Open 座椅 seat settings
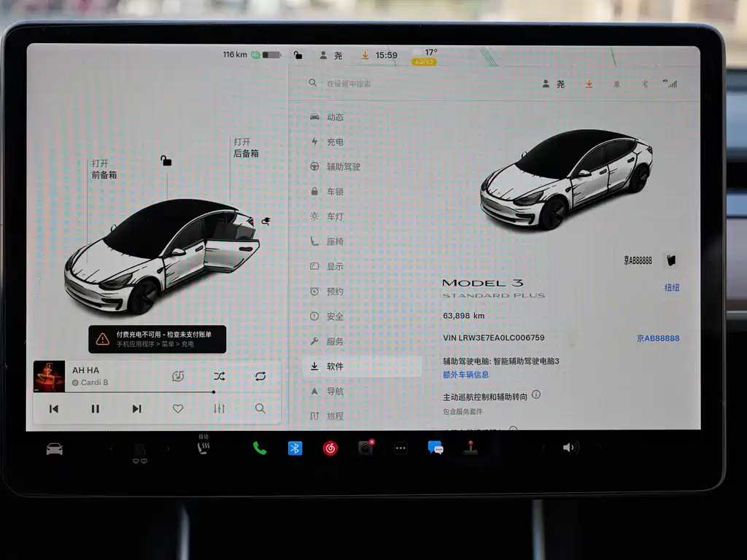The height and width of the screenshot is (560, 747). point(327,241)
